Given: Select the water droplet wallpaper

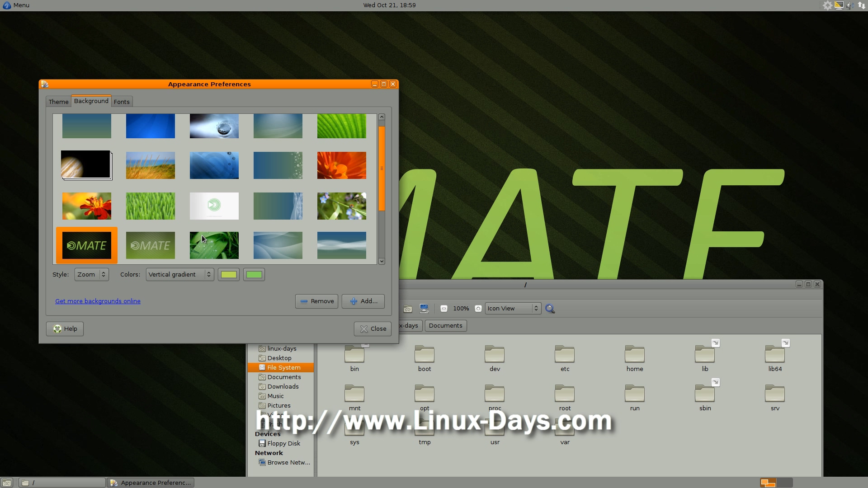Looking at the screenshot, I should 214,126.
